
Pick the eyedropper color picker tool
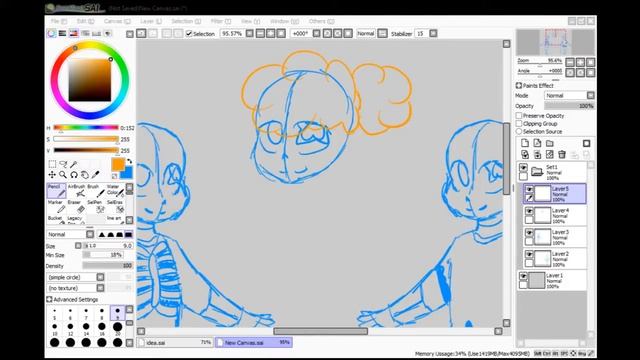click(96, 175)
